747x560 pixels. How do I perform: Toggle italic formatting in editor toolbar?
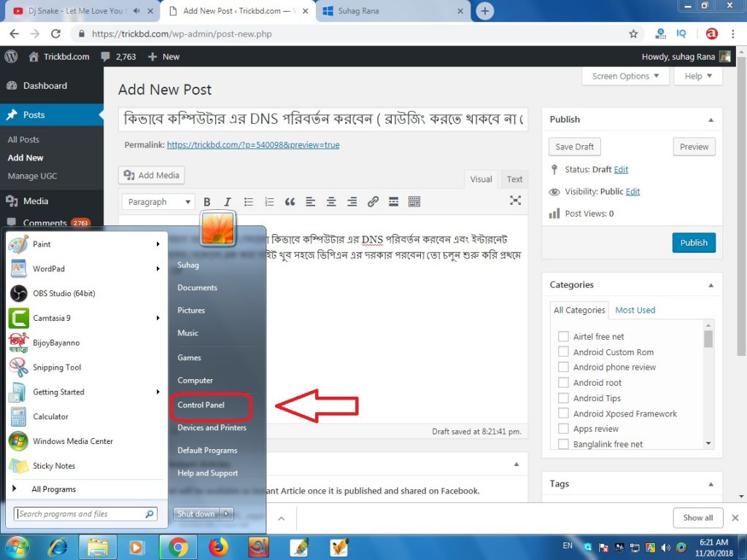[x=228, y=202]
